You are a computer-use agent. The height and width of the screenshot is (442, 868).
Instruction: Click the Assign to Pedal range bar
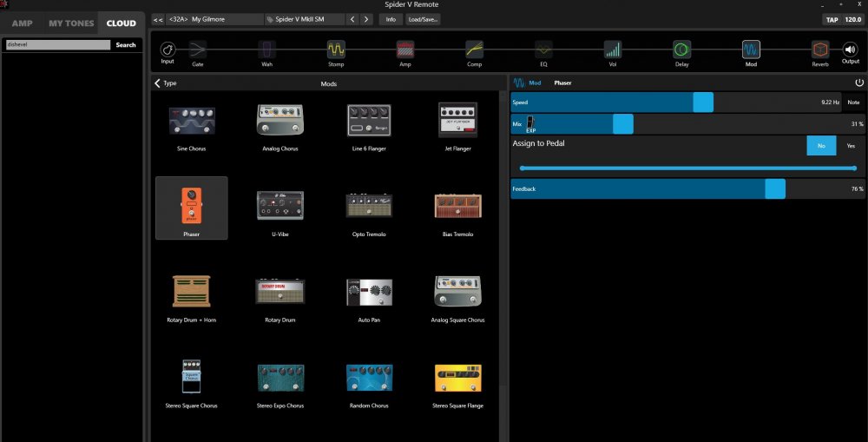coord(687,168)
